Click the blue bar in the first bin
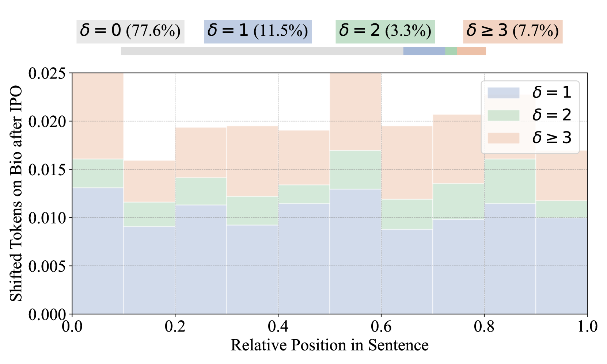 98,252
